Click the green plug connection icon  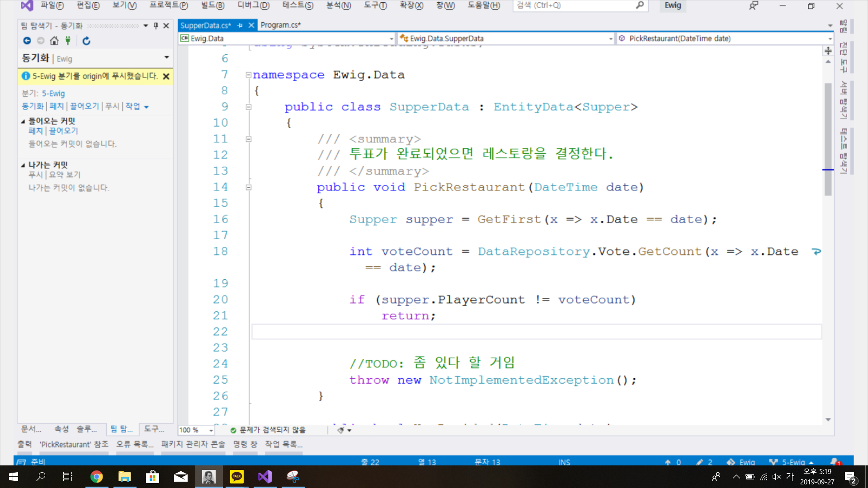pos(68,41)
